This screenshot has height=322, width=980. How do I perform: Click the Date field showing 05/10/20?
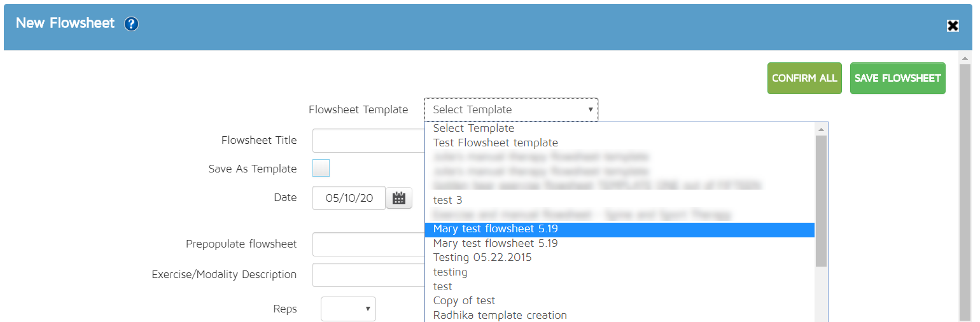coord(349,198)
